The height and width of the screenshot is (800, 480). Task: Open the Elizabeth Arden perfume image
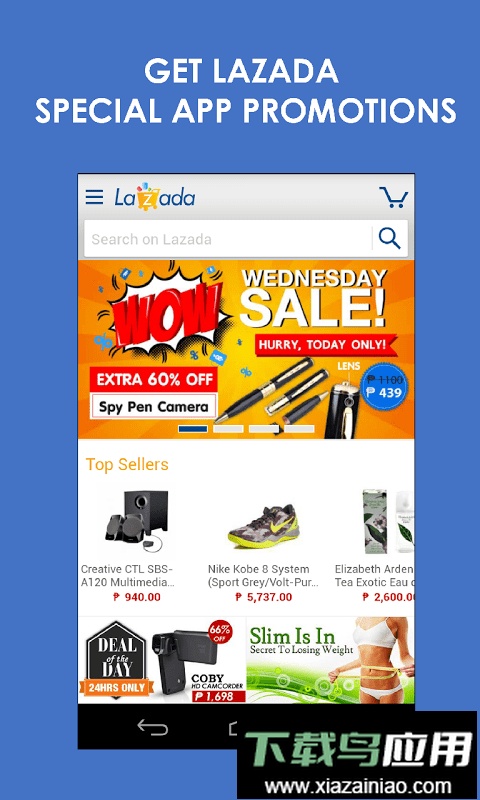(x=388, y=521)
